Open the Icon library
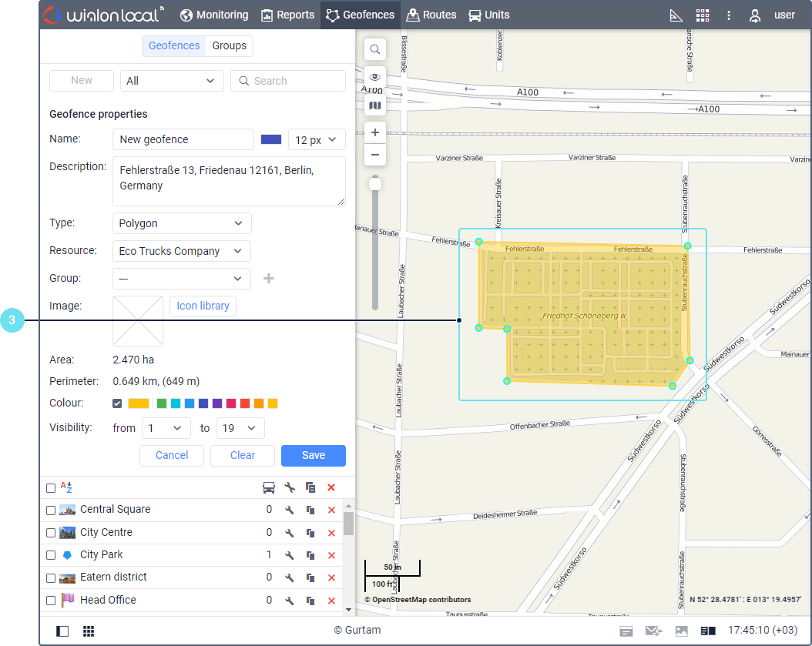 point(203,306)
